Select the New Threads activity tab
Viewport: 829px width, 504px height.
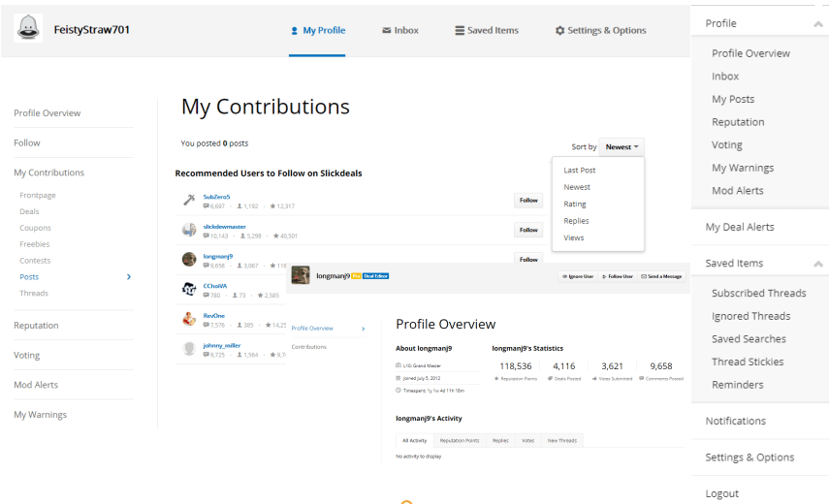pyautogui.click(x=562, y=441)
